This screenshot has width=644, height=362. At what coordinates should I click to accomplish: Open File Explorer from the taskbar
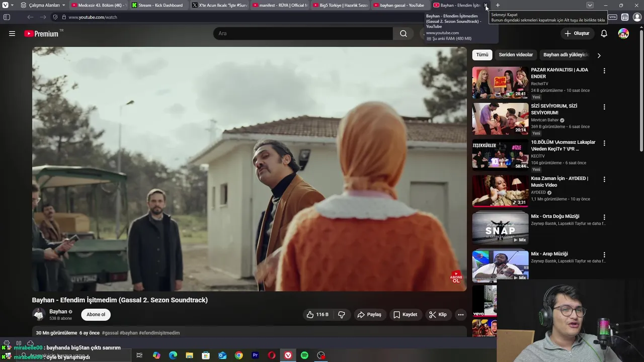pos(189,355)
